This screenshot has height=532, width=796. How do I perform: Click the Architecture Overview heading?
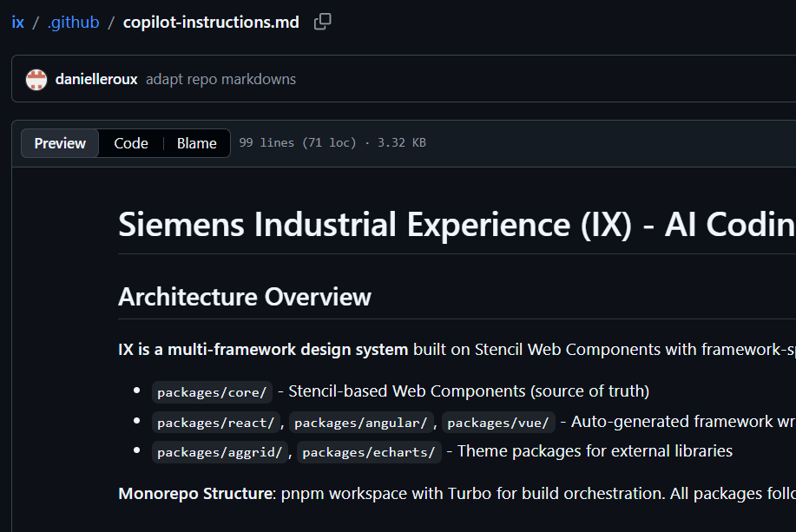tap(242, 296)
